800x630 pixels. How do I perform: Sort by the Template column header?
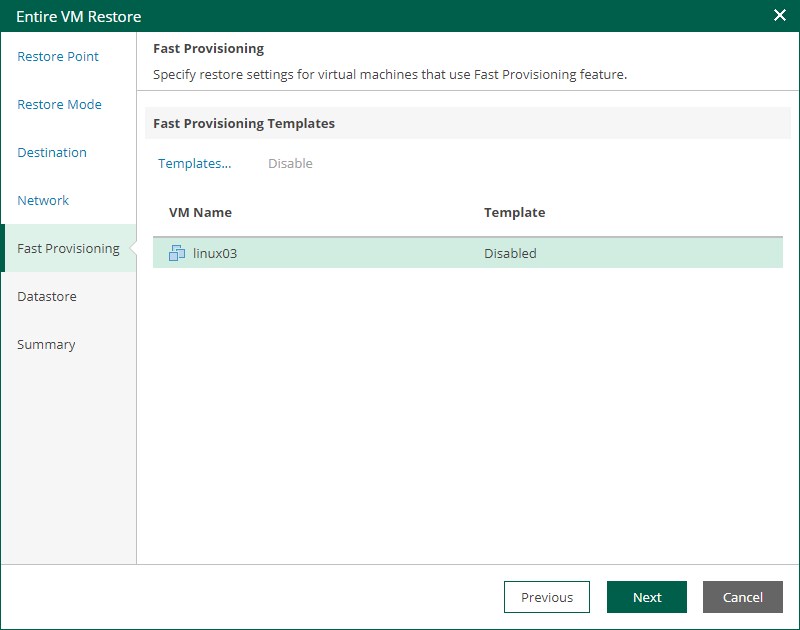514,212
